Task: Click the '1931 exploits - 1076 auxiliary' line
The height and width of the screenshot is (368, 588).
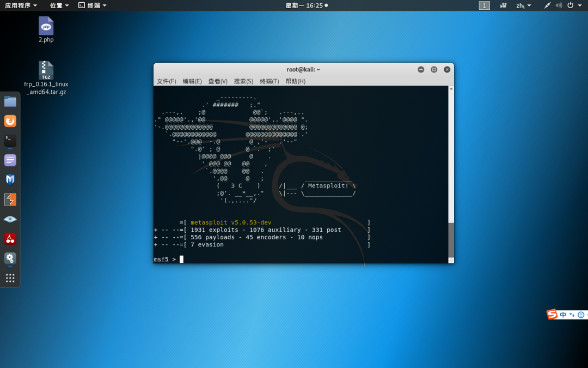Action: tap(266, 230)
